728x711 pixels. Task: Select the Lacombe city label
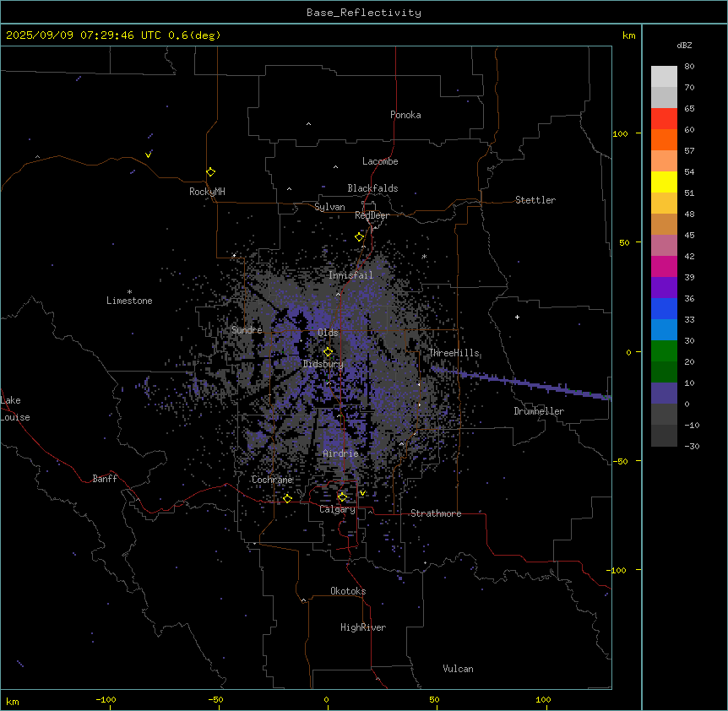click(380, 161)
